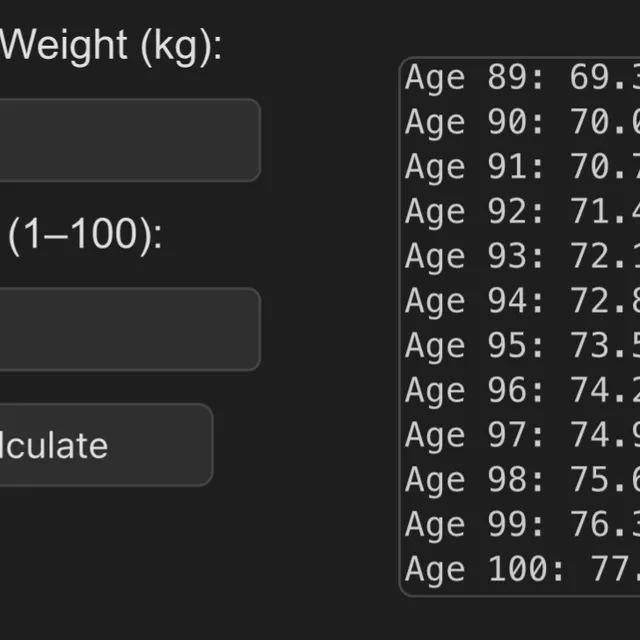Select the Age 97 result row

click(520, 435)
